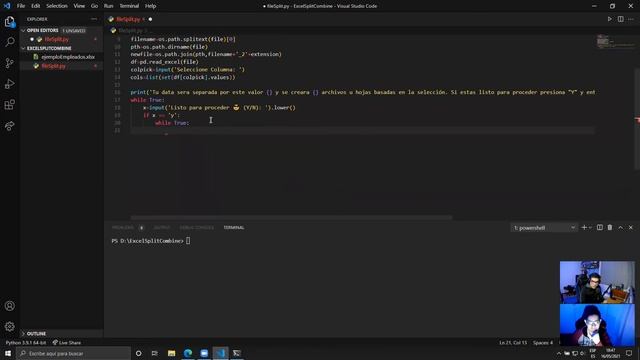Click the Windows taskbar search box

pos(73,353)
